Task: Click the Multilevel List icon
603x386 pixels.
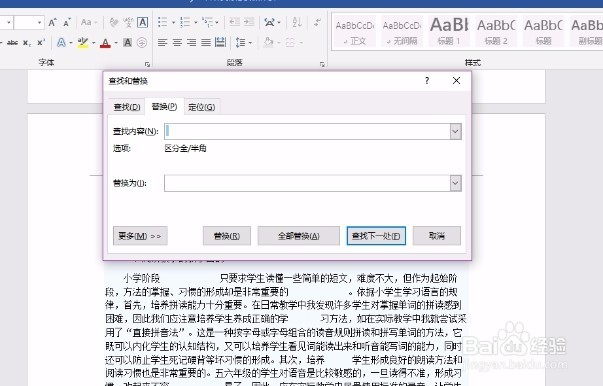Action: [x=208, y=22]
